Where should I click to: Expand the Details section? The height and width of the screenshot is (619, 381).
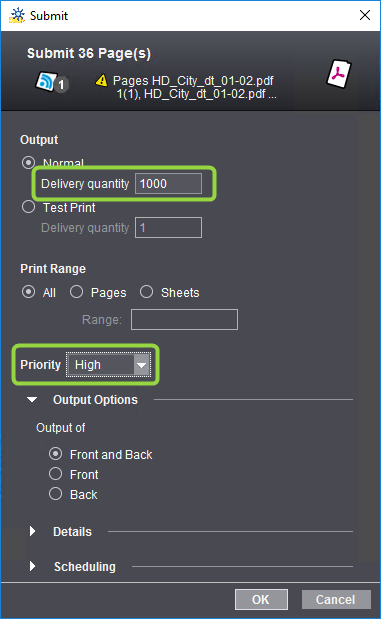coord(32,531)
